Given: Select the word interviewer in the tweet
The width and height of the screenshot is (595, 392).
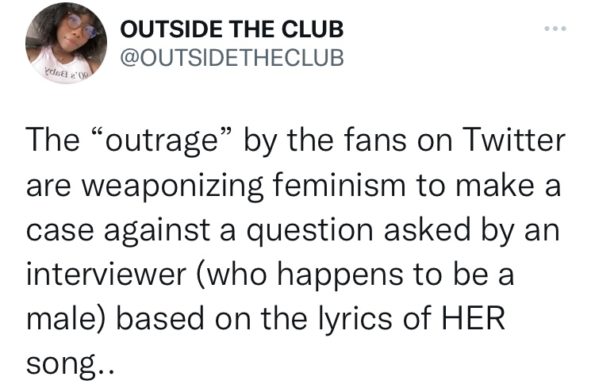Looking at the screenshot, I should pos(106,274).
